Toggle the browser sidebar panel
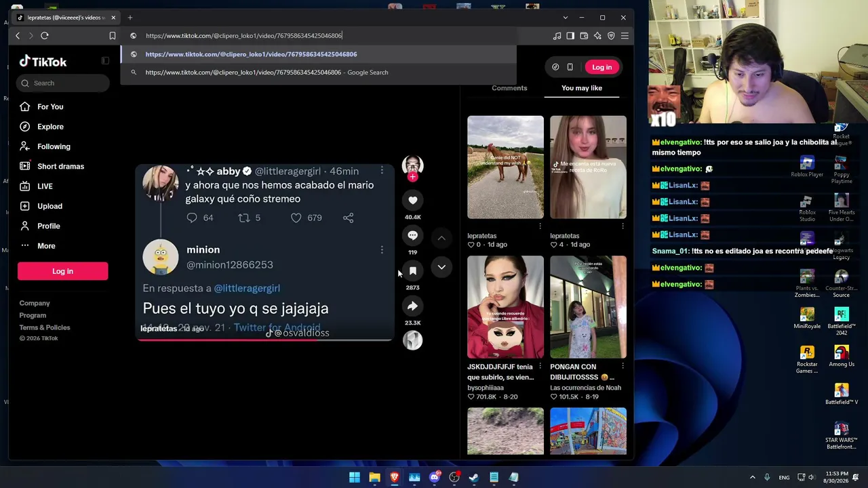Screen dimensions: 868x488 pos(570,35)
